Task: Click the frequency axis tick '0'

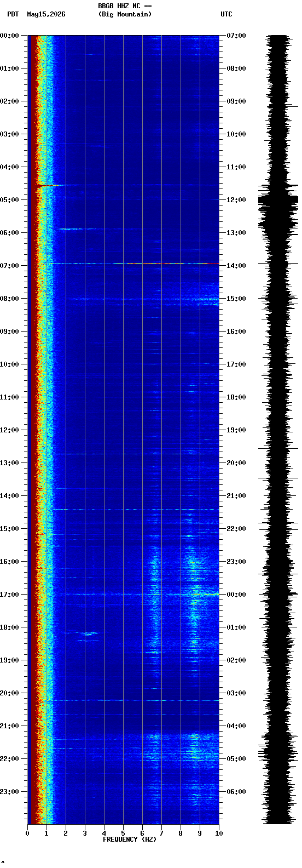Action: [x=27, y=833]
